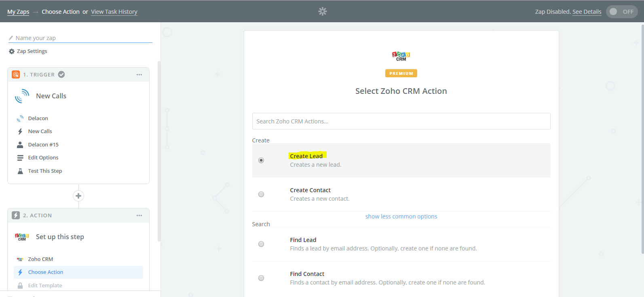The width and height of the screenshot is (644, 297).
Task: Click the Find Contact title
Action: point(307,274)
